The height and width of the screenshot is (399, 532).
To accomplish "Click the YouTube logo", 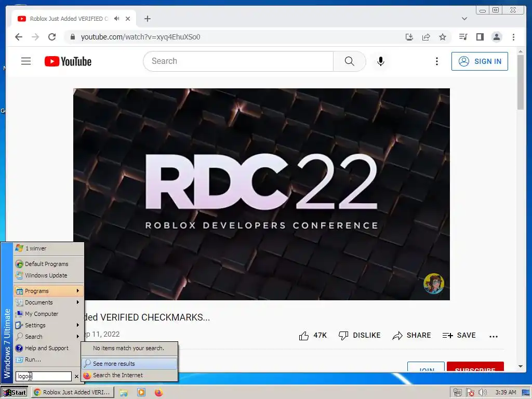I will coord(68,61).
